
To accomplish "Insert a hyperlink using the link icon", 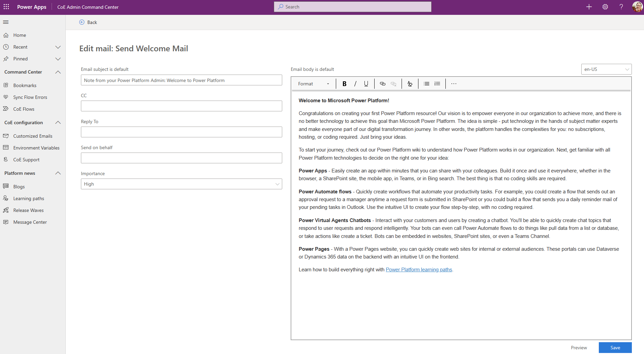I will click(x=382, y=83).
